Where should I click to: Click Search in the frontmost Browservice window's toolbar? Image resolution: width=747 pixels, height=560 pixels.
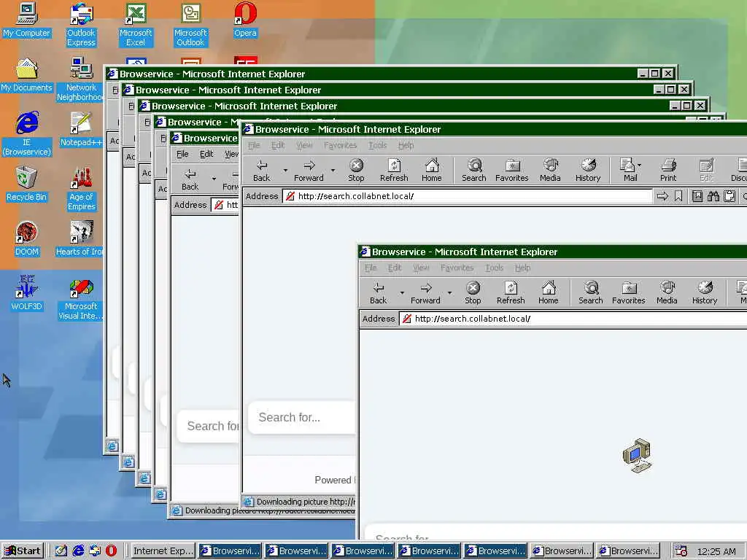tap(591, 292)
